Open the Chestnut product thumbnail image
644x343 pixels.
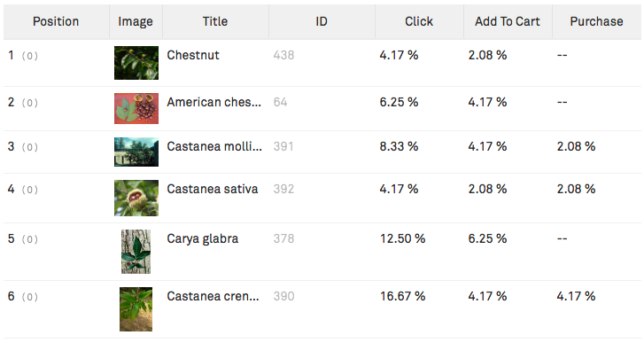click(x=136, y=63)
